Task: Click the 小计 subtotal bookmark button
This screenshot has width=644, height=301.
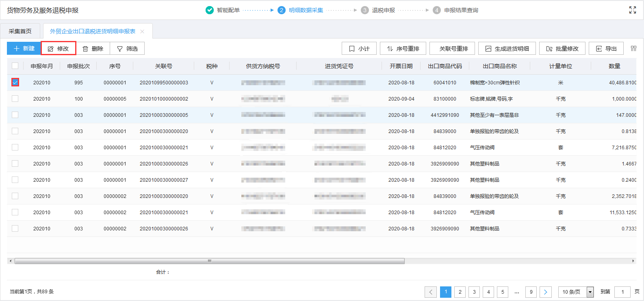Action: click(x=359, y=48)
